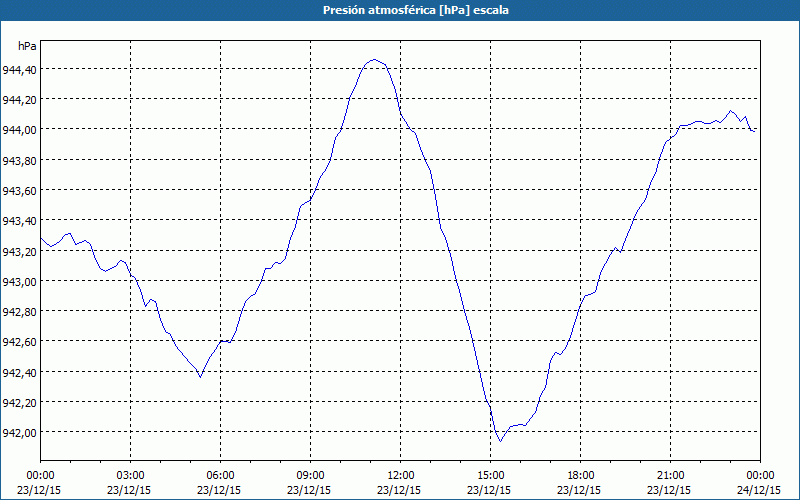Image resolution: width=800 pixels, height=500 pixels.
Task: Click the 942,20 y-axis label
Action: click(x=19, y=403)
